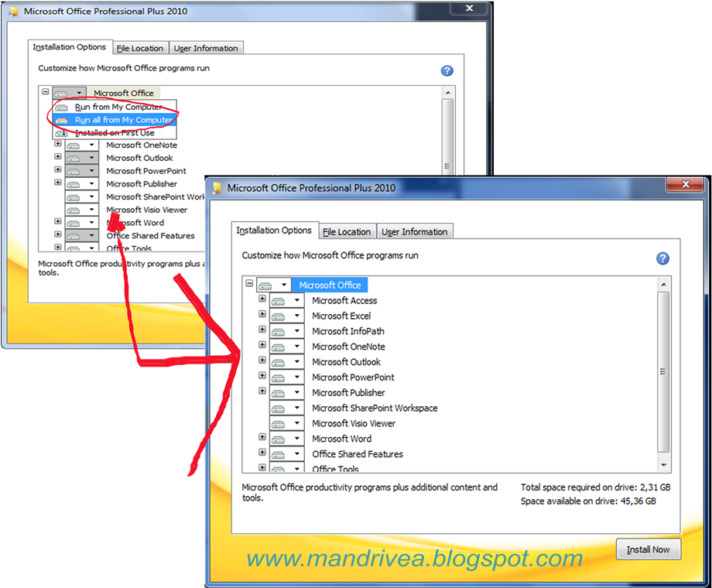This screenshot has height=588, width=712.
Task: Expand front window Microsoft OneNote node
Action: pos(262,344)
